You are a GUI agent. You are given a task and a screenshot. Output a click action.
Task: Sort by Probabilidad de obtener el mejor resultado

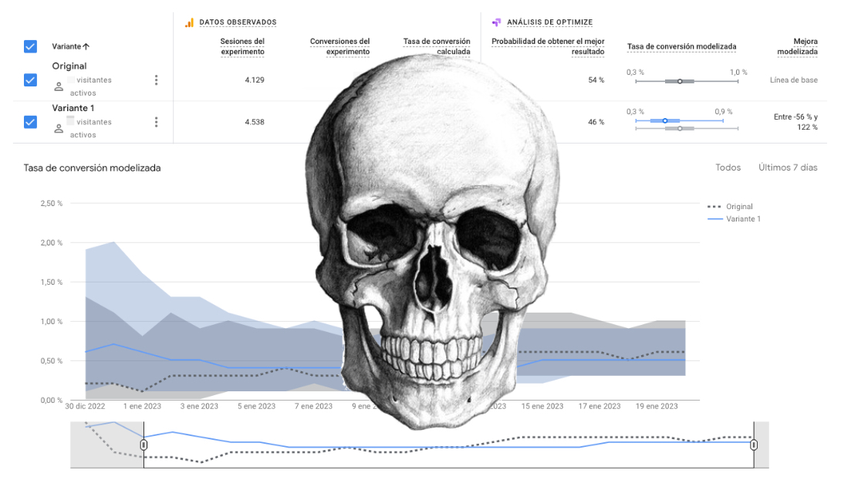549,46
